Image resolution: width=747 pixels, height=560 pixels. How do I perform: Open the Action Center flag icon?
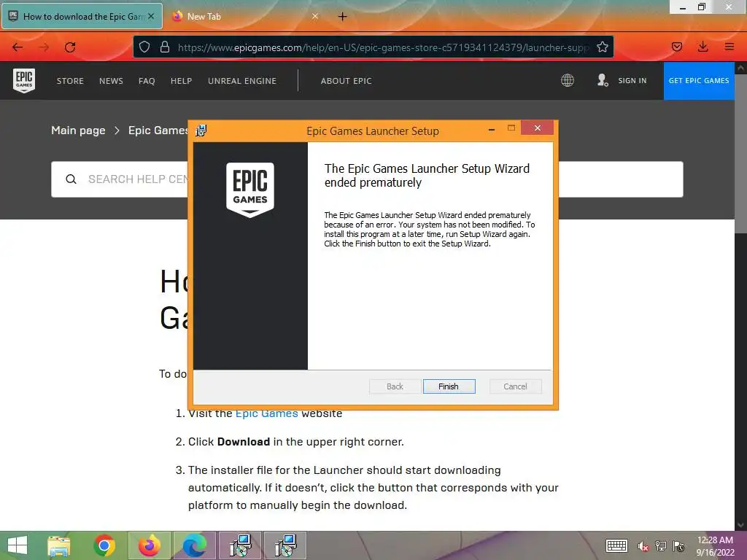pyautogui.click(x=678, y=546)
